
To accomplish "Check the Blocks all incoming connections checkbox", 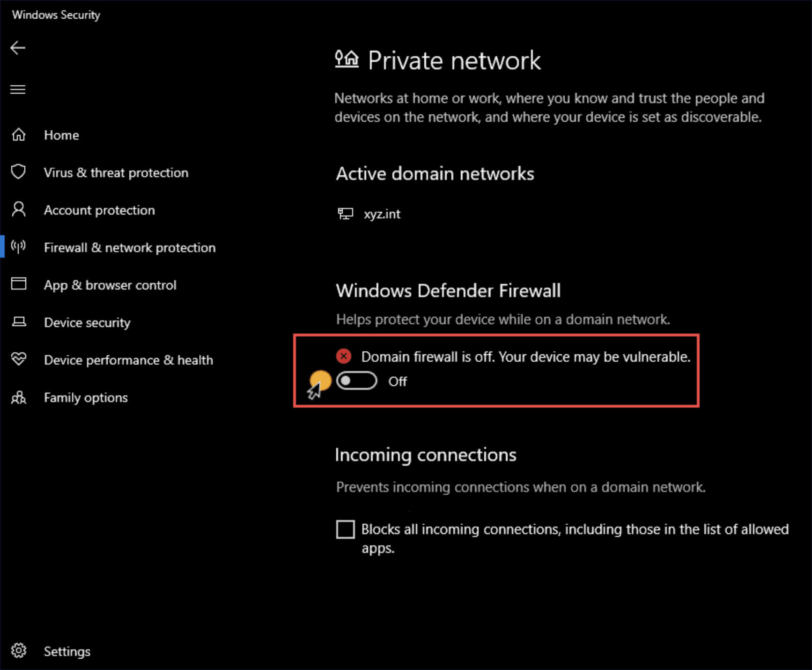I will click(346, 530).
